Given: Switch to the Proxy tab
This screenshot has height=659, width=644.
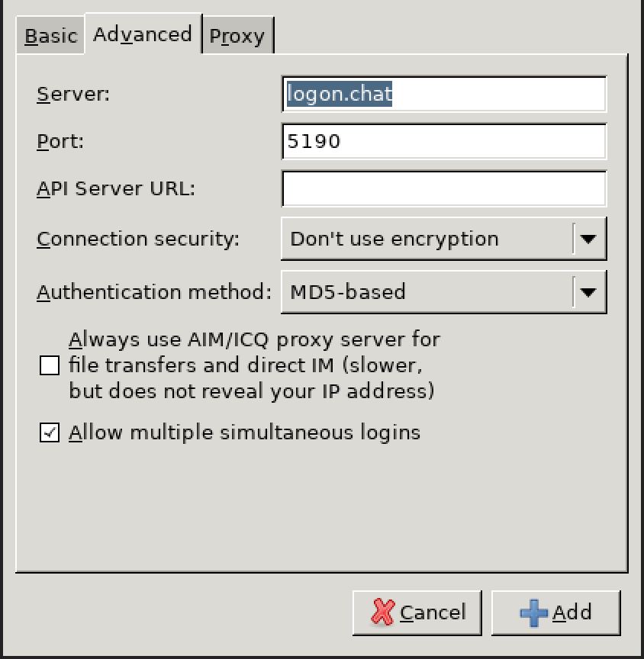Looking at the screenshot, I should click(237, 35).
